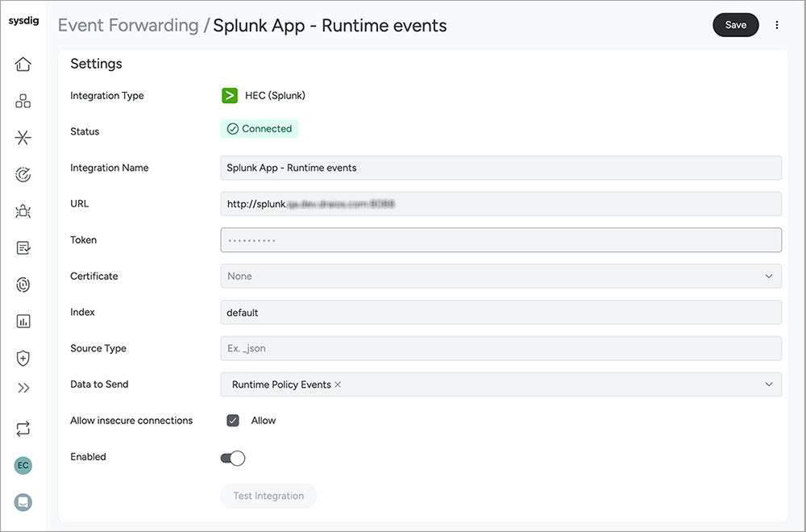Click the HEC (Splunk) text
806x532 pixels.
point(275,96)
